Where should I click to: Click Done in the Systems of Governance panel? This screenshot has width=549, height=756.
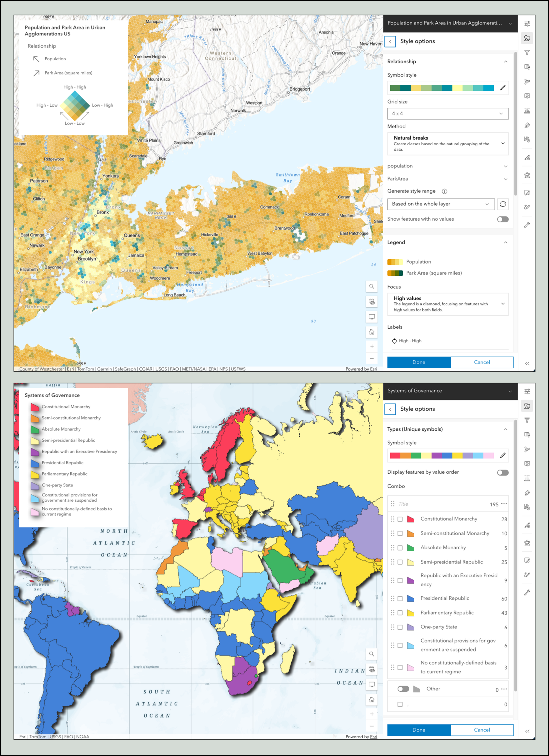[x=419, y=730]
